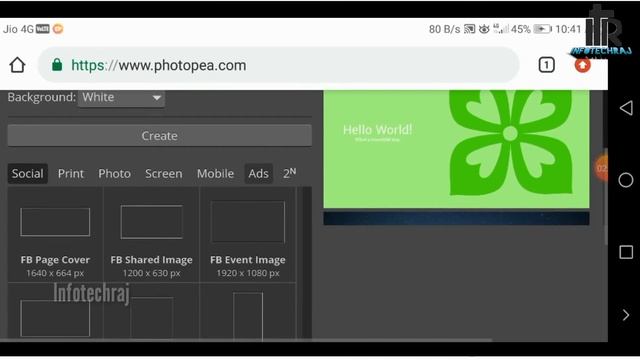Switch to the Screen presets tab

[x=164, y=173]
